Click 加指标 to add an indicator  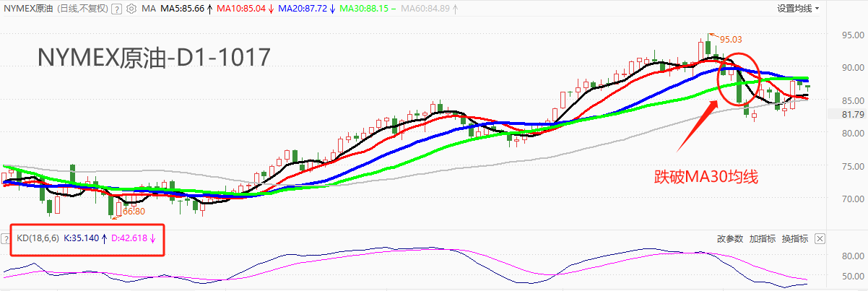[x=762, y=239]
